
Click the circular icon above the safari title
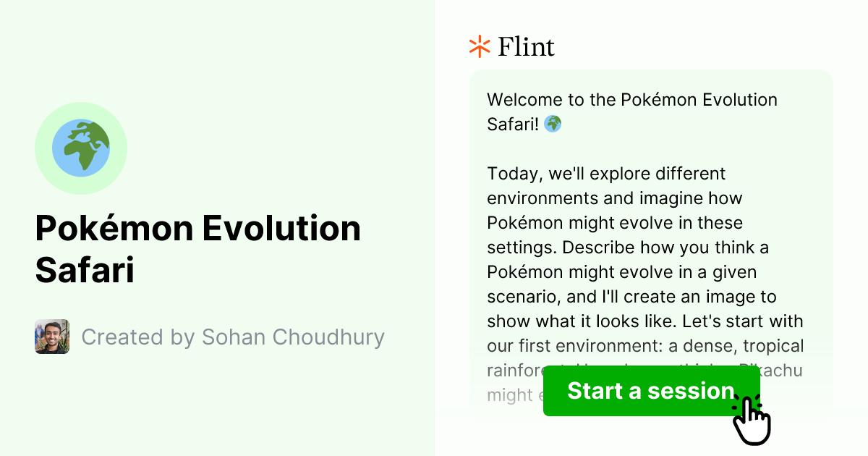point(81,147)
